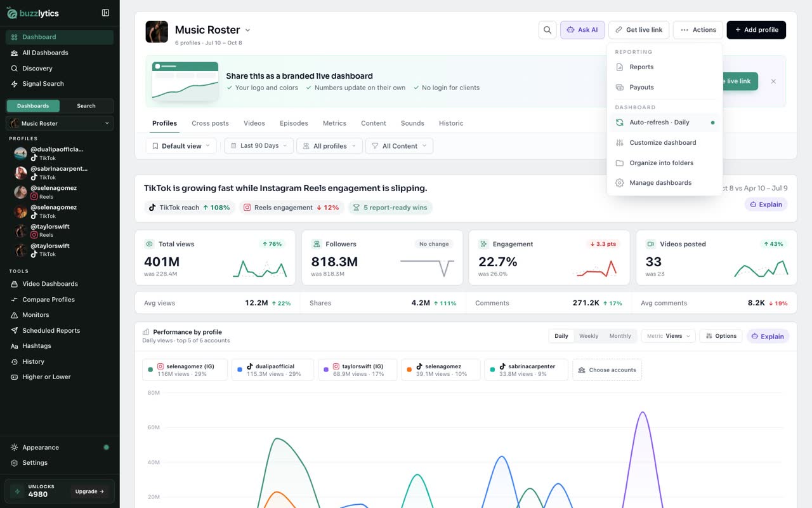Switch sidebar to Search mode

coord(86,106)
